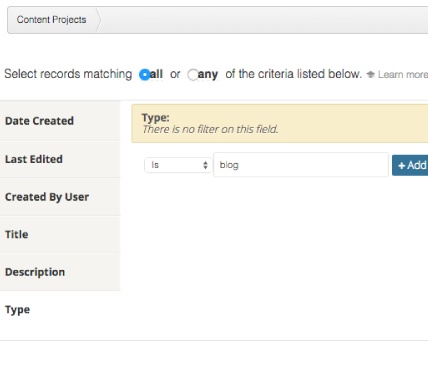This screenshot has height=388, width=428.
Task: Click the filter value field containing "blog"
Action: [x=301, y=165]
